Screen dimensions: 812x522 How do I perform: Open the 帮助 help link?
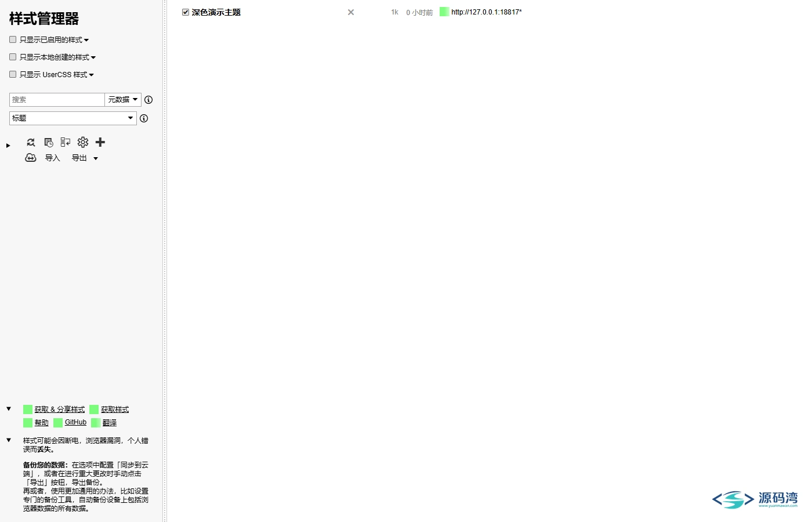42,423
